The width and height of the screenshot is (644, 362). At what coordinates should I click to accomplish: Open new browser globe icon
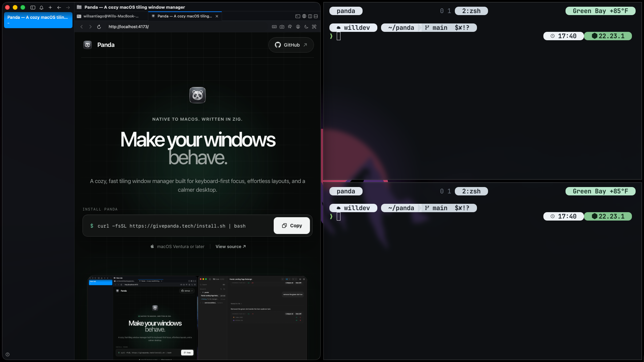point(304,16)
